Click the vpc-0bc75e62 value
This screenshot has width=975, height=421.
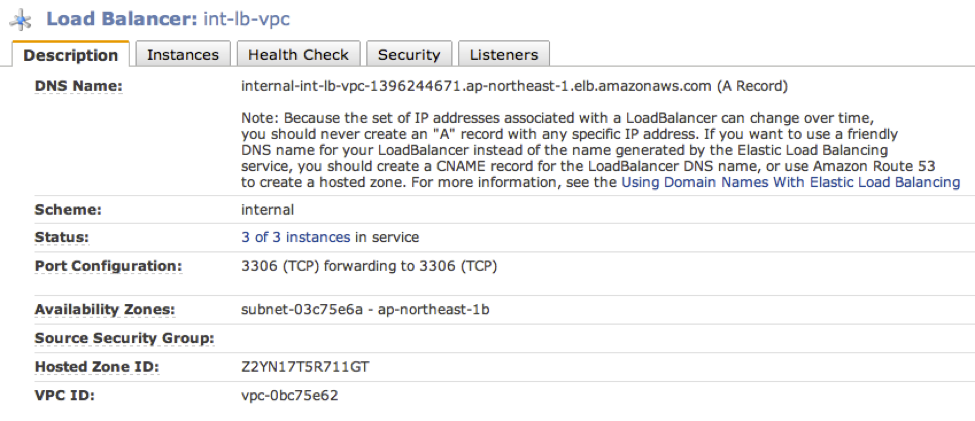click(x=289, y=396)
